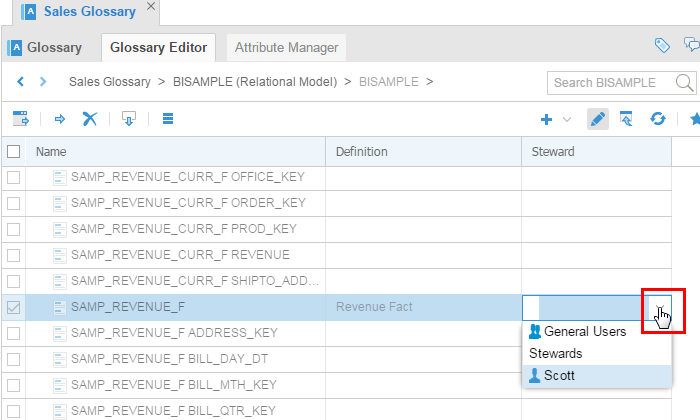Image resolution: width=700 pixels, height=420 pixels.
Task: Select SAMP_REVENUE_F ADDRESS_KEY name text
Action: pos(175,333)
